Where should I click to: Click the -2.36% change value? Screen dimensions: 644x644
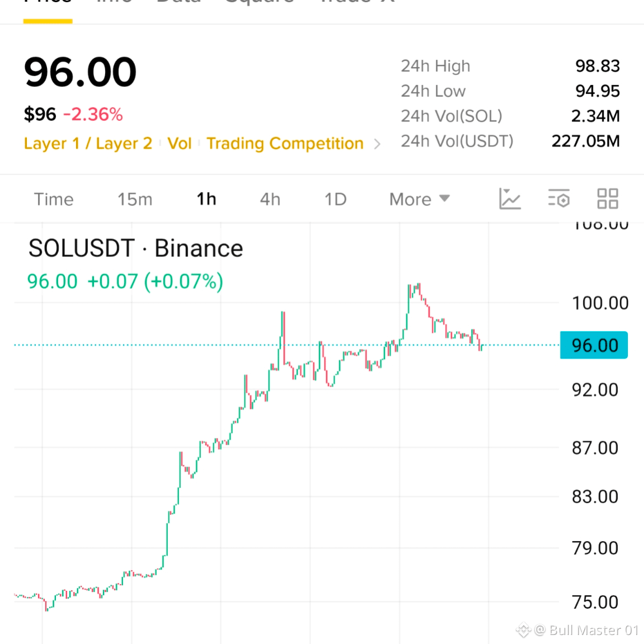[93, 114]
